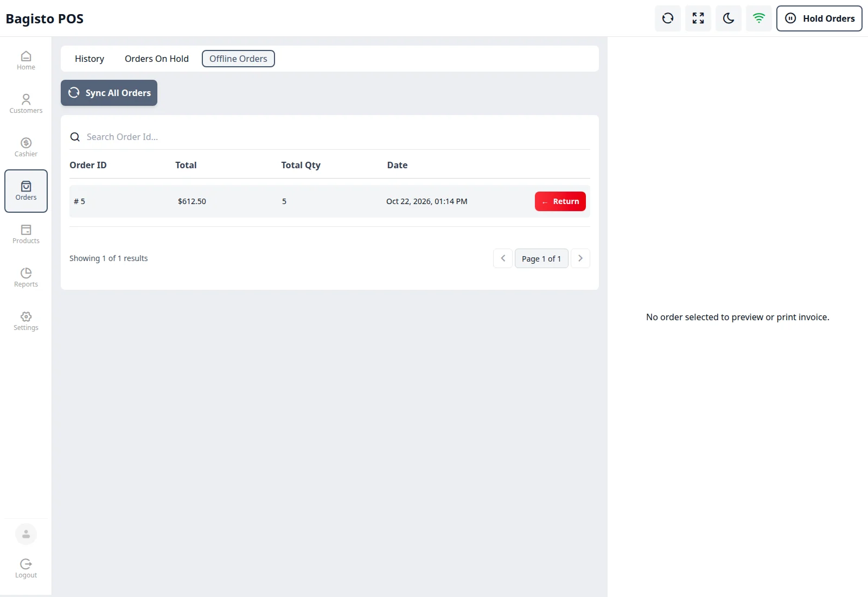Select the Offline Orders tab

238,59
